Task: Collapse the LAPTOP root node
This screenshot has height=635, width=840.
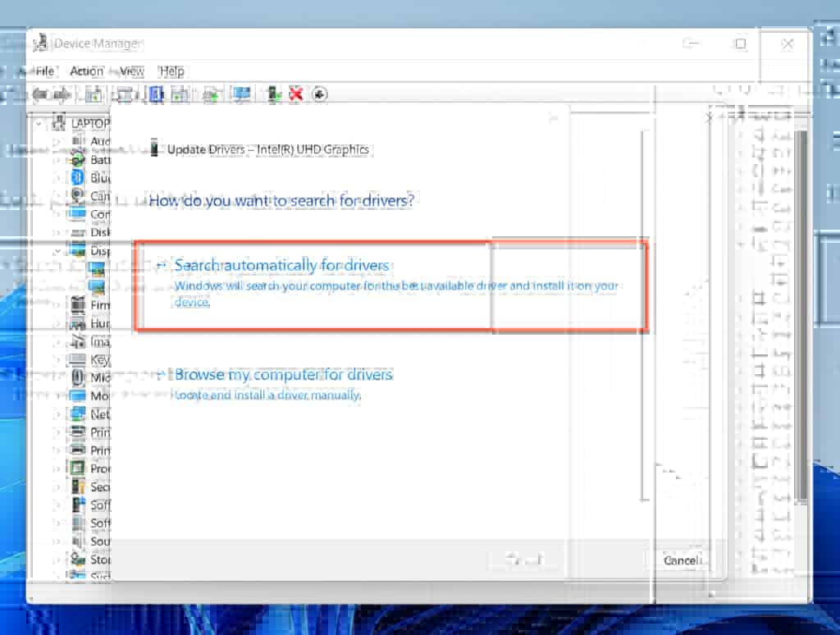Action: click(39, 124)
